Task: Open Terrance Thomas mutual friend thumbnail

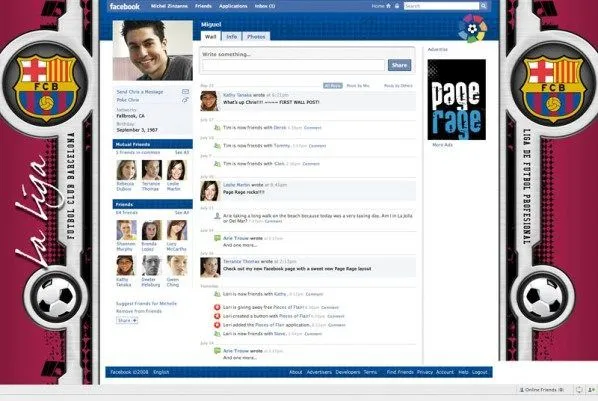Action: pyautogui.click(x=151, y=170)
